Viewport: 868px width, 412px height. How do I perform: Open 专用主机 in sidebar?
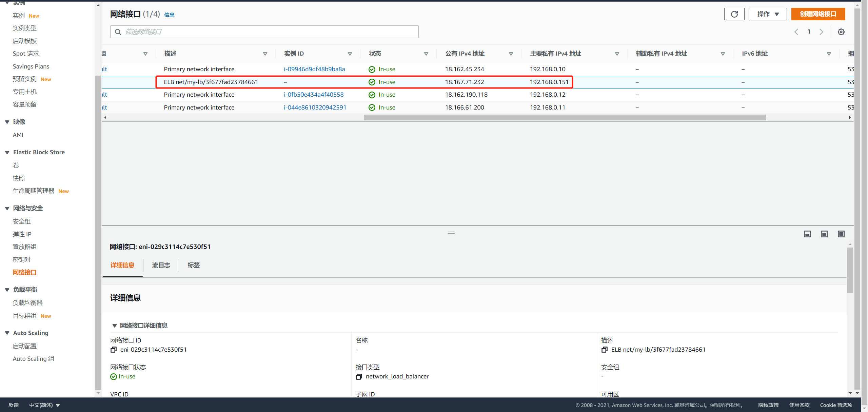[x=24, y=92]
